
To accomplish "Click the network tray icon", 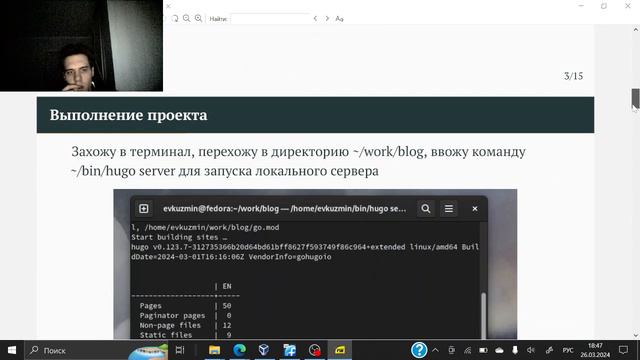I will [467, 350].
